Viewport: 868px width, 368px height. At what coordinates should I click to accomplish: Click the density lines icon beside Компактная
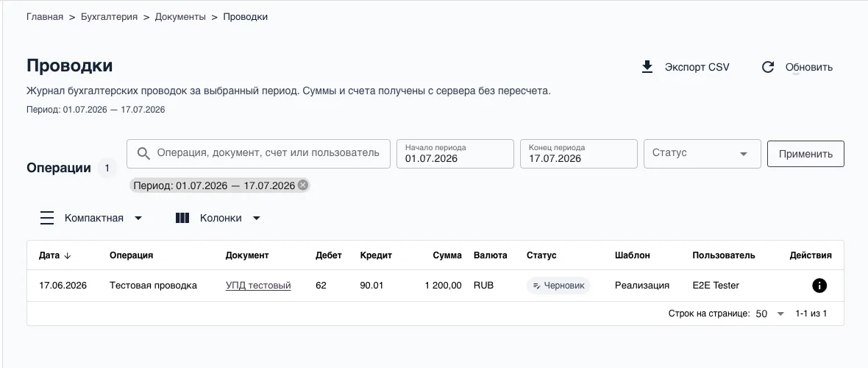click(47, 218)
